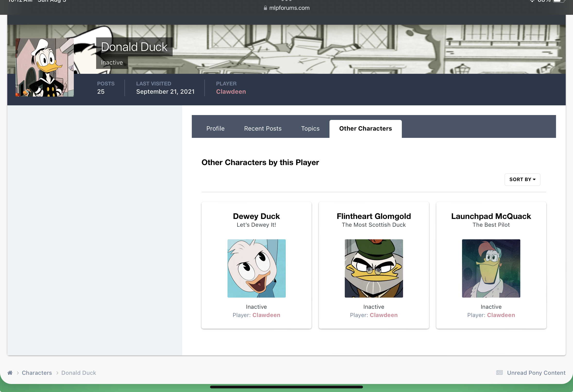573x392 pixels.
Task: Click the Unread Pony Content newspaper icon
Action: 499,373
